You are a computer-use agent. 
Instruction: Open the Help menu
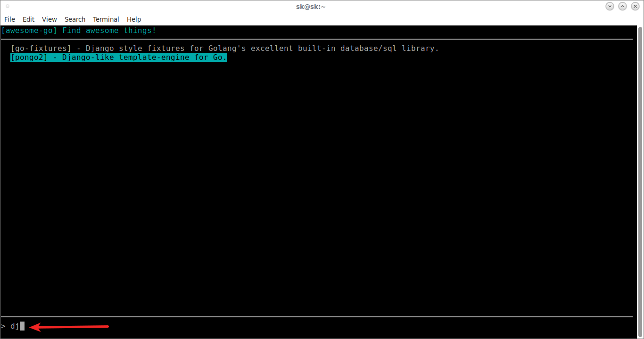[134, 19]
